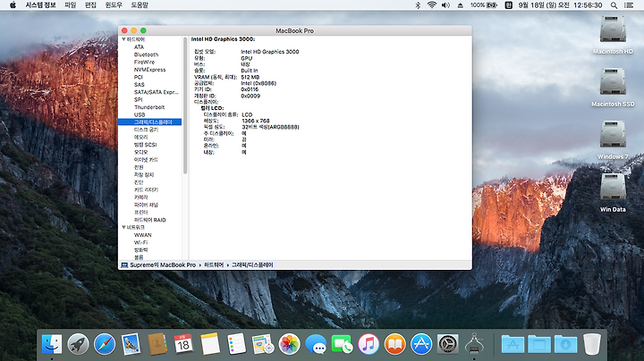Open iBooks orange book icon in Dock
This screenshot has width=644, height=361.
[x=394, y=344]
